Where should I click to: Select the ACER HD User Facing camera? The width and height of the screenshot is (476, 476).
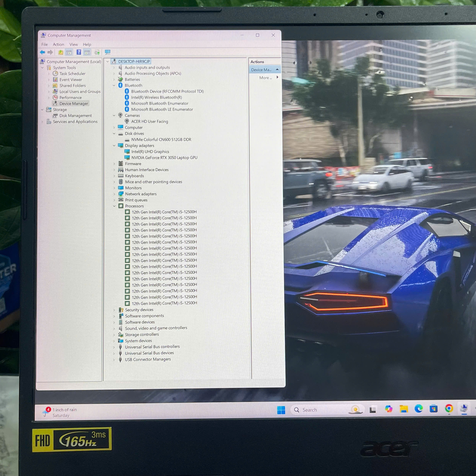[150, 121]
